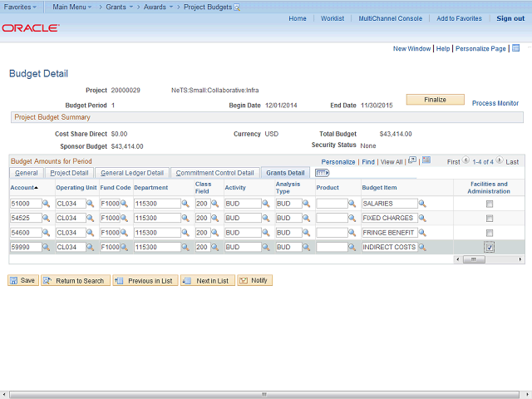Screen dimensions: 532x399
Task: Open lookup for account 51000
Action: click(47, 204)
